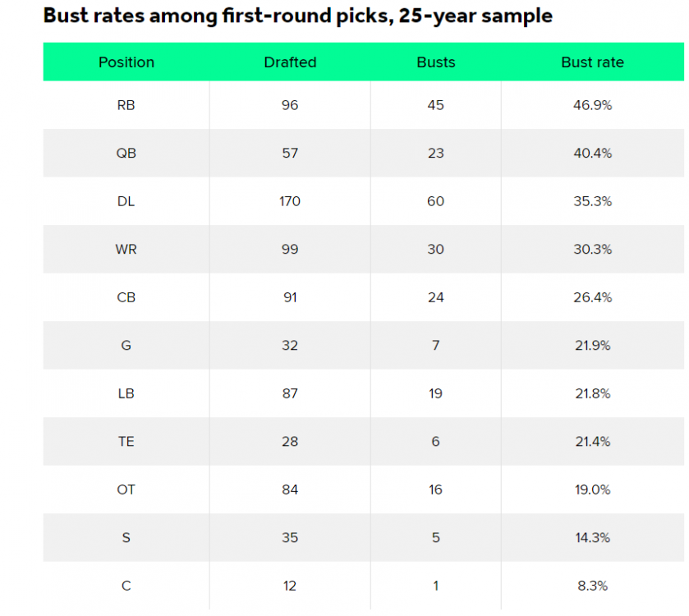
Task: Click the Busts column header
Action: [435, 62]
